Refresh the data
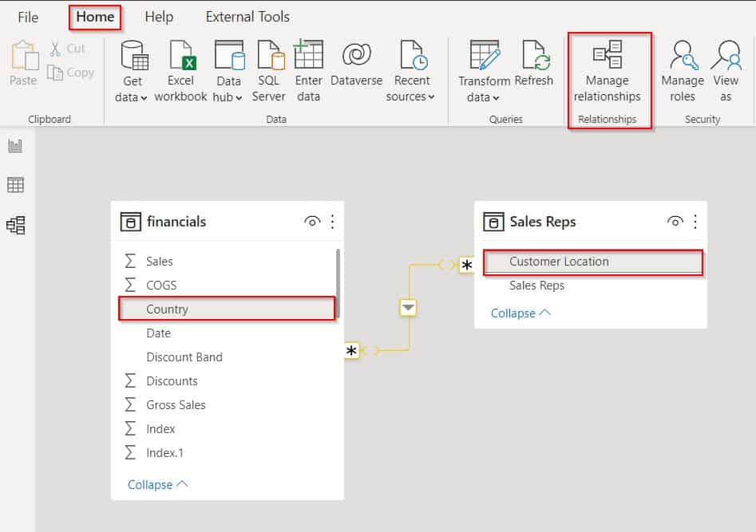This screenshot has height=532, width=756. [x=534, y=65]
